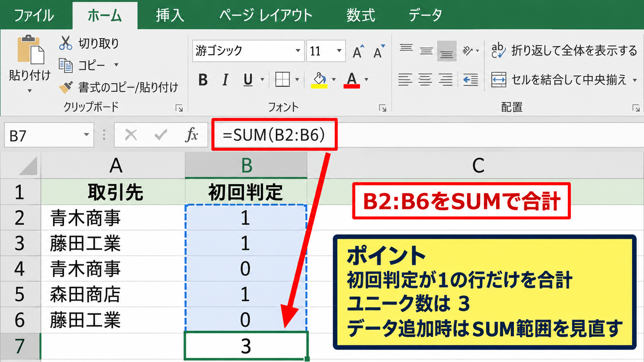Viewport: 644px width, 362px height.
Task: Apply red font color A
Action: [x=352, y=80]
